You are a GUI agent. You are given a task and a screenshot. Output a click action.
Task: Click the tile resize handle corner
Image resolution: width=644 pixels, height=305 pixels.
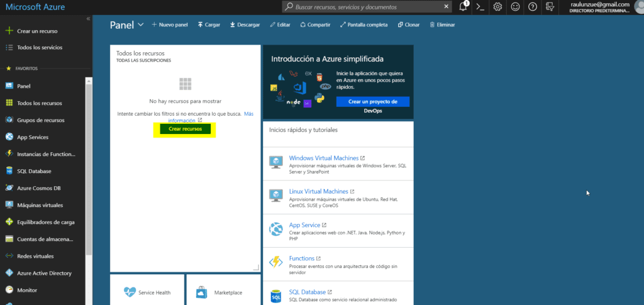click(256, 267)
